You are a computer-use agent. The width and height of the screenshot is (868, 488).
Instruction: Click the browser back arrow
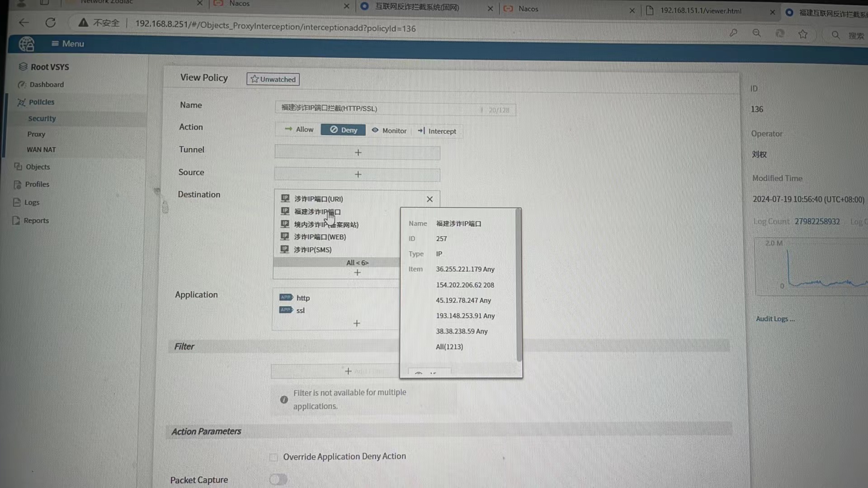coord(24,22)
